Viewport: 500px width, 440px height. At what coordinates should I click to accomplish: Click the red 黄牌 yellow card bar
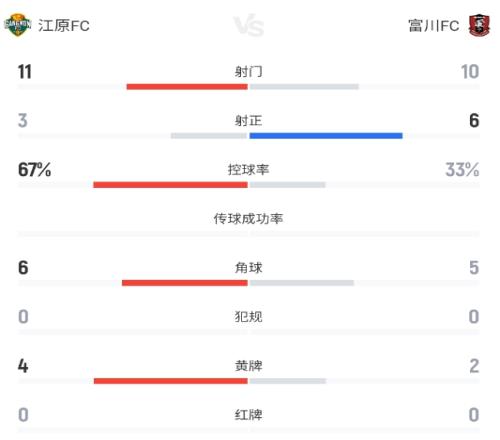click(171, 381)
